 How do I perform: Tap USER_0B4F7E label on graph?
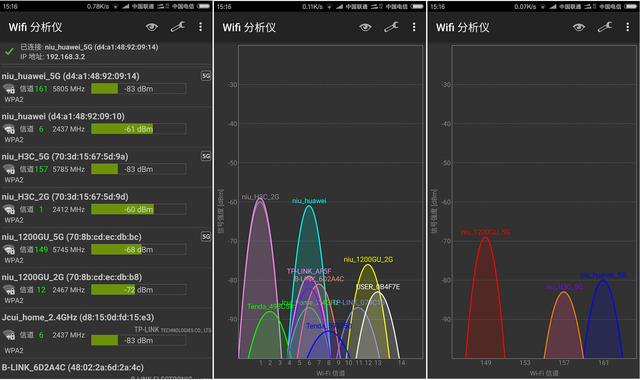pos(378,287)
